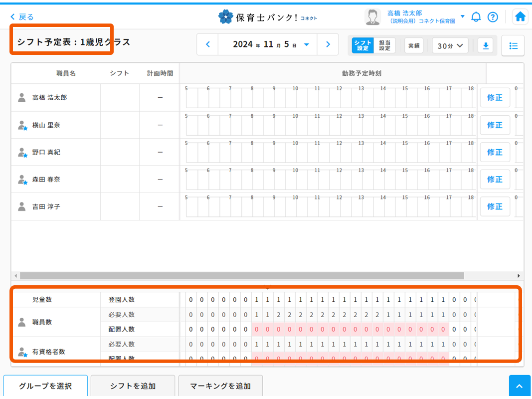The height and width of the screenshot is (399, 532).
Task: Open the list view menu icon
Action: click(513, 46)
